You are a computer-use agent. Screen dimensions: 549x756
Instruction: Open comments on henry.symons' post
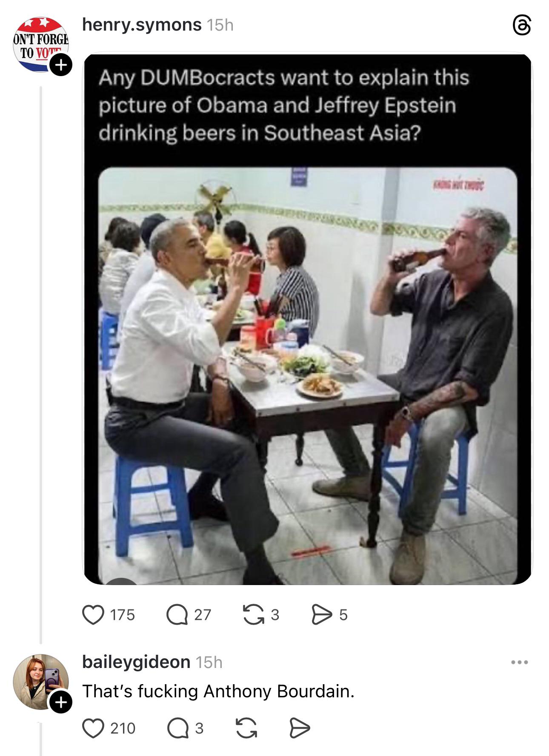point(177,615)
